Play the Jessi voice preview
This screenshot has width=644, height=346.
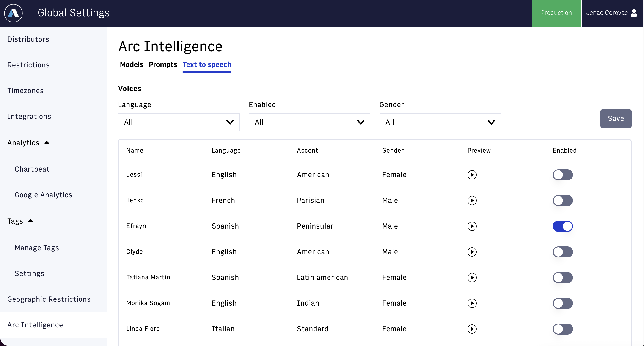(x=472, y=175)
